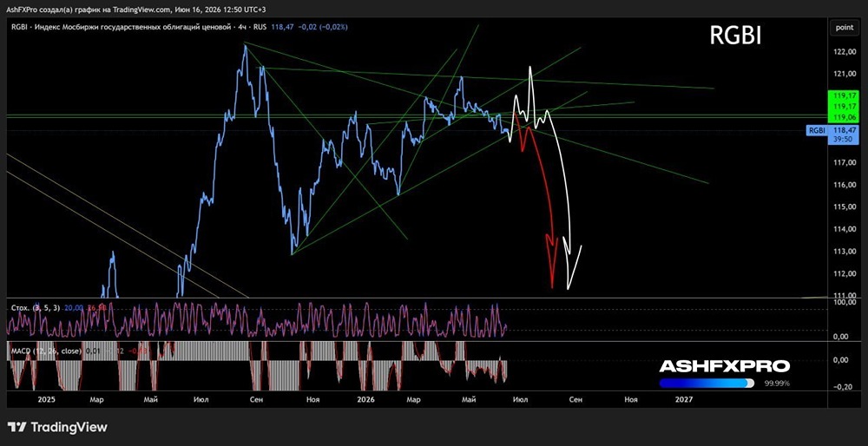
Task: Click the "RUS" exchange label in the legend
Action: click(260, 27)
